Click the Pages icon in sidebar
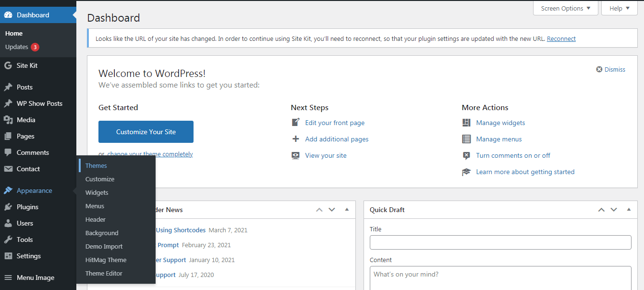This screenshot has height=290, width=644. [8, 136]
